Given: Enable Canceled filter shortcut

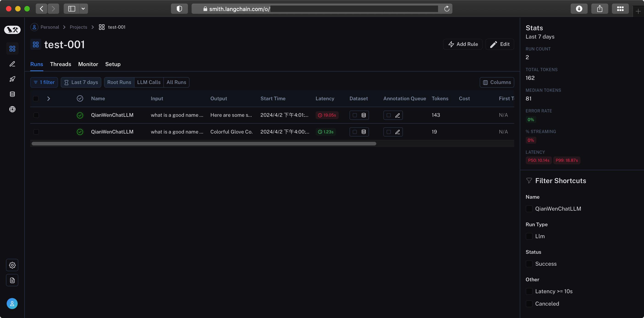Looking at the screenshot, I should [x=529, y=304].
